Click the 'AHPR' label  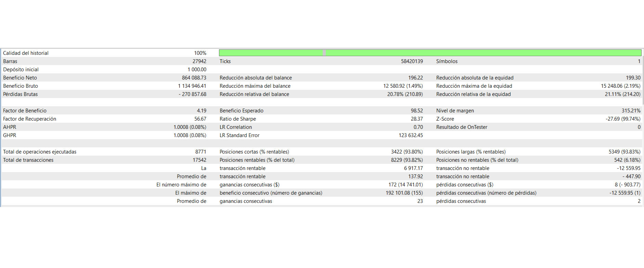(x=10, y=127)
